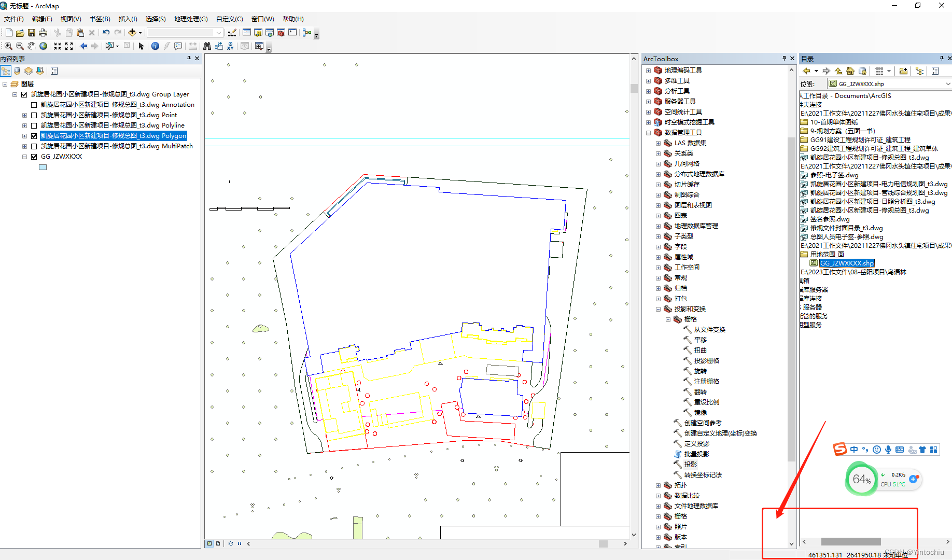Click the Measure tool icon
The image size is (952, 560).
click(x=193, y=46)
